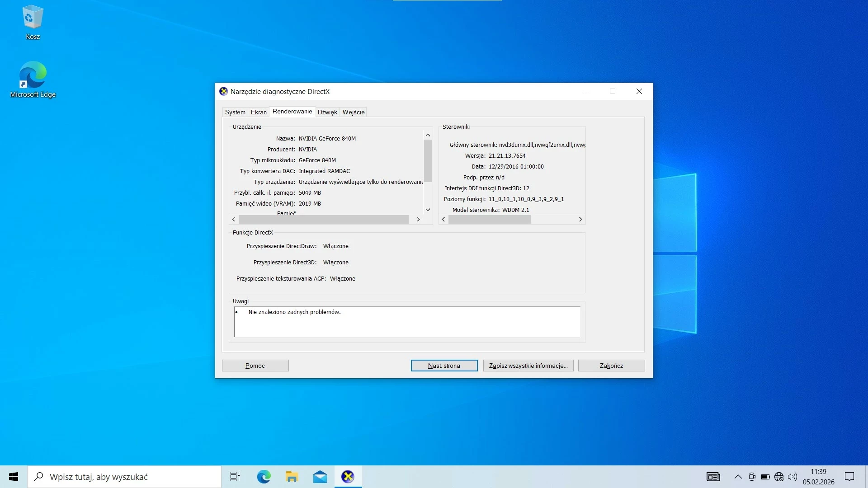Click the Zapisz wszystkie informacje button
868x488 pixels.
click(528, 366)
